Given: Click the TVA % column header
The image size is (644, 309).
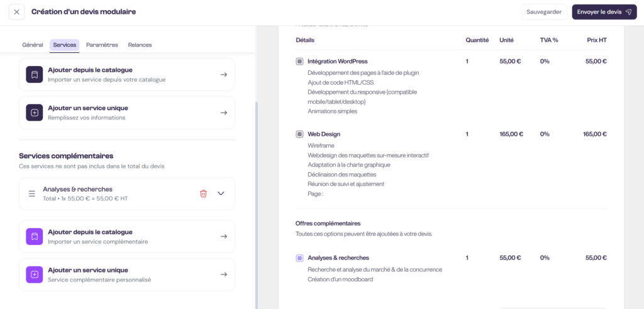Looking at the screenshot, I should pyautogui.click(x=549, y=40).
